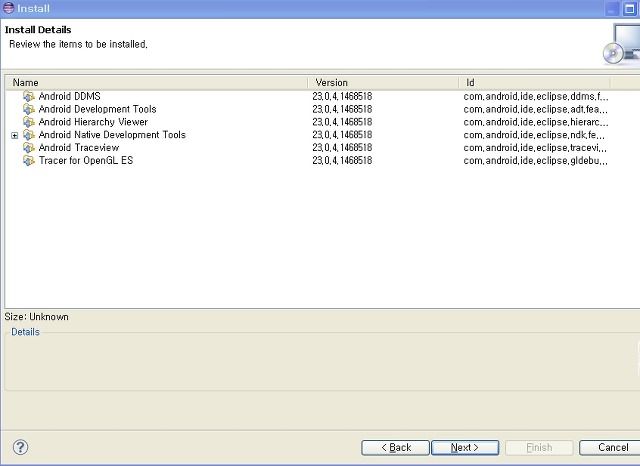Click the version of Tracer for OpenGL ES

[342, 160]
